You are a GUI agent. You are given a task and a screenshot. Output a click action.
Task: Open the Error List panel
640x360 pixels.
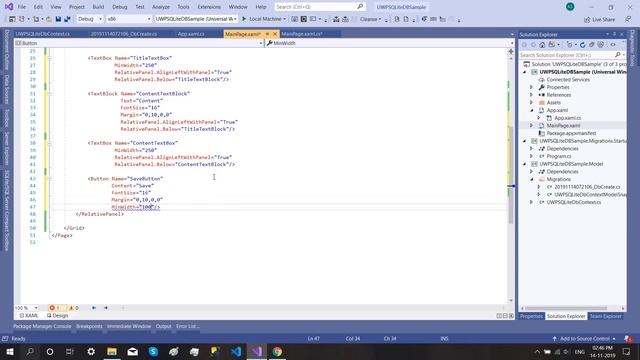[188, 326]
